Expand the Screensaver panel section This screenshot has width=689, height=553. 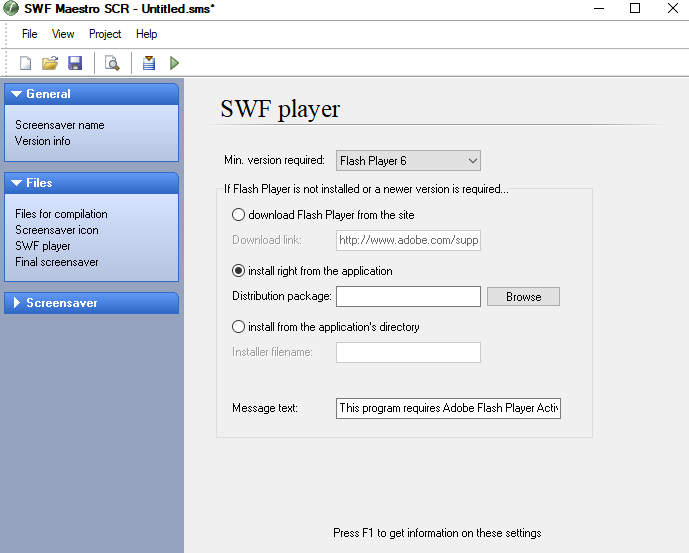click(x=17, y=303)
